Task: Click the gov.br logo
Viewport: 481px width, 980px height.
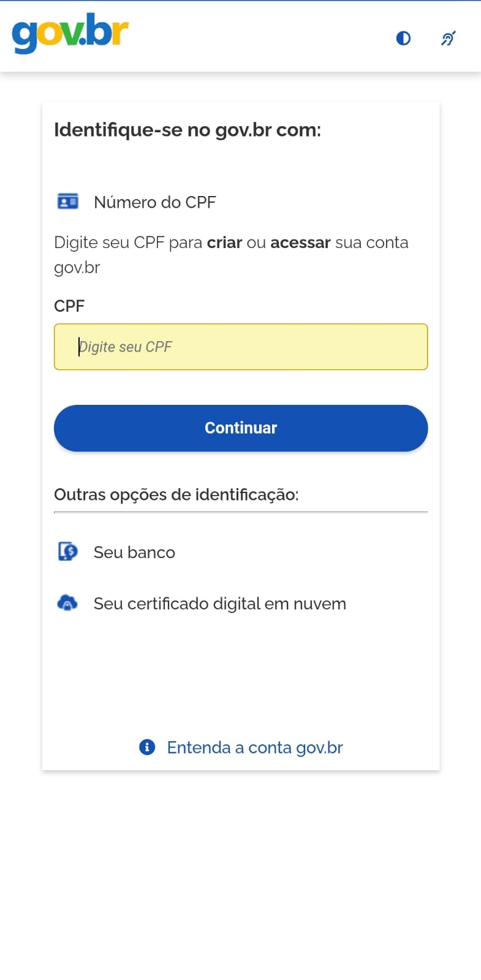Action: (70, 33)
